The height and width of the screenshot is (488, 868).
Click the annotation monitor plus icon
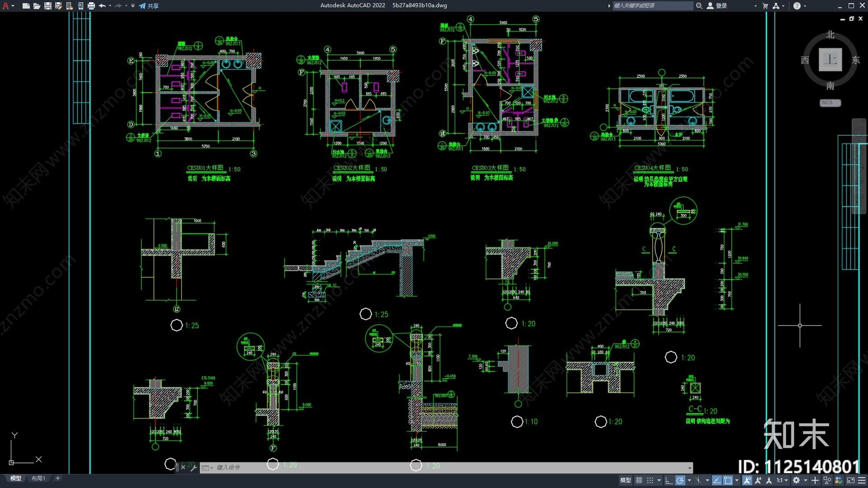[815, 480]
